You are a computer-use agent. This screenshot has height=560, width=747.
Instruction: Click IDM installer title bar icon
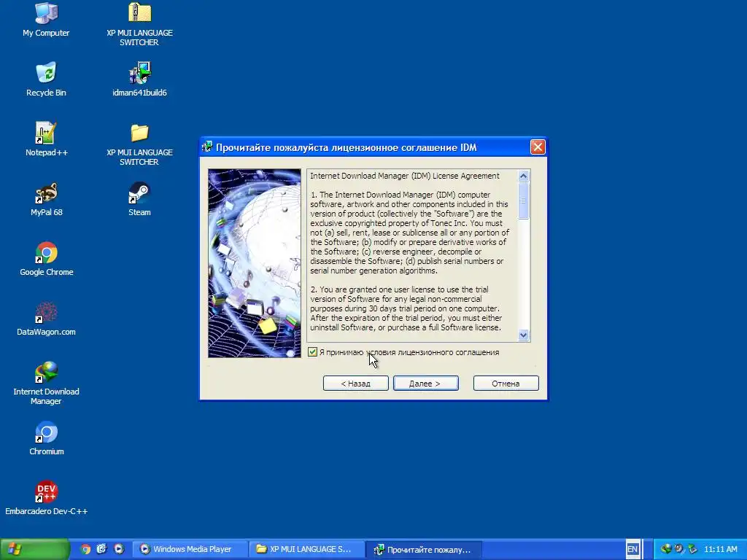[207, 147]
